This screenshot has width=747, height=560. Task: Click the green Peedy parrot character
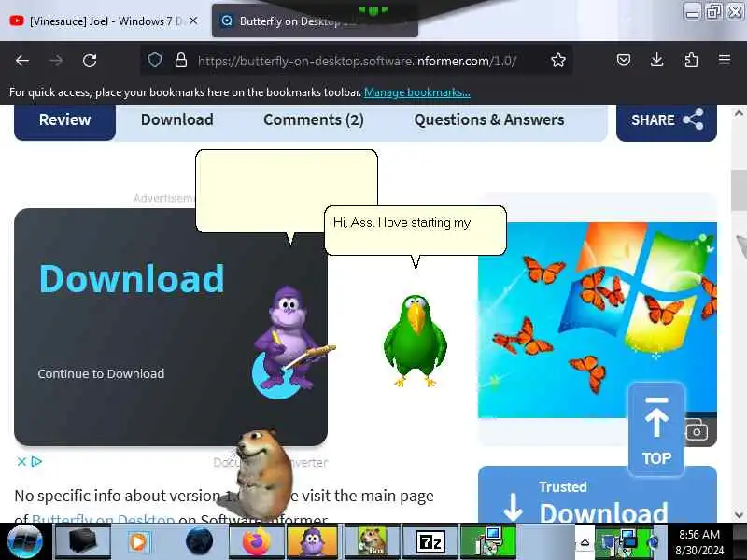pos(416,341)
